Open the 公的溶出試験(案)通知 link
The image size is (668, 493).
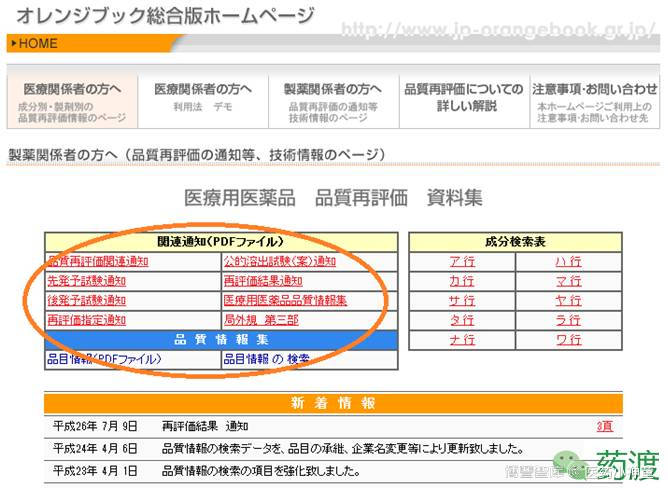coord(280,261)
